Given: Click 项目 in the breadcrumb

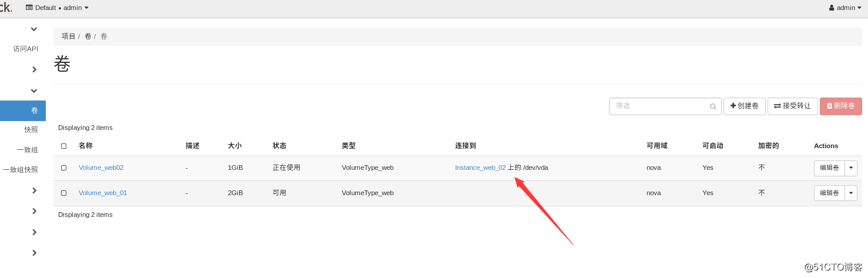Looking at the screenshot, I should 69,36.
